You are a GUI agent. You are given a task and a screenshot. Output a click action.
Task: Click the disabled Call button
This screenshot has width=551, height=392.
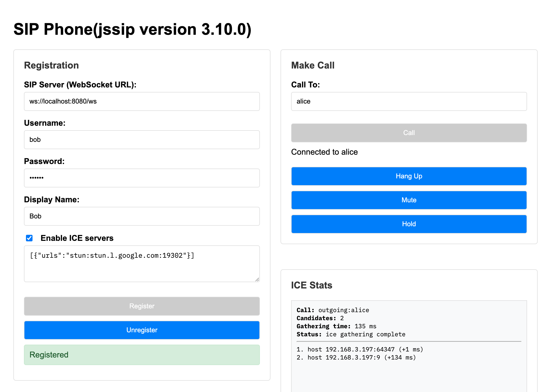point(409,133)
